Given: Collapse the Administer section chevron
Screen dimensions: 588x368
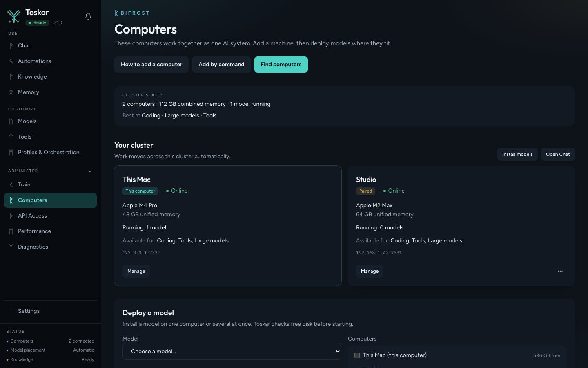Looking at the screenshot, I should 90,171.
